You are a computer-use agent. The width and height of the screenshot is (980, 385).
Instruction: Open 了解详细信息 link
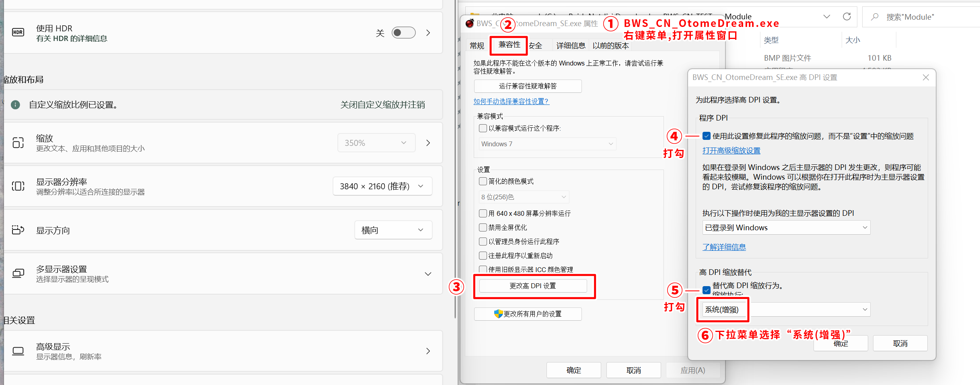[x=724, y=247]
